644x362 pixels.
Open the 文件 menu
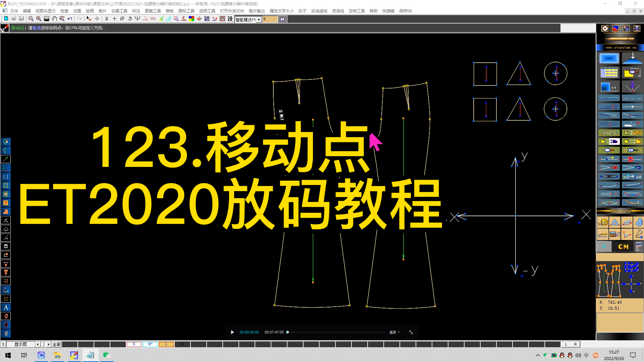(14, 11)
